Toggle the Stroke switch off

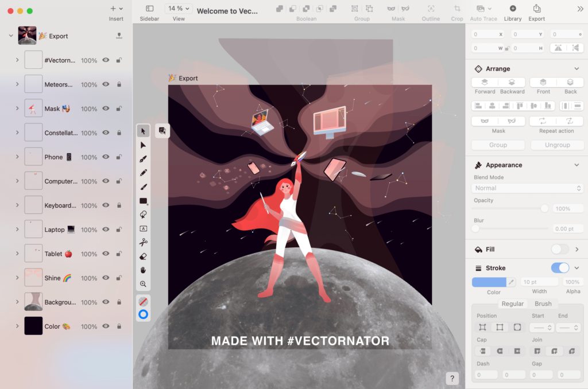(x=560, y=267)
